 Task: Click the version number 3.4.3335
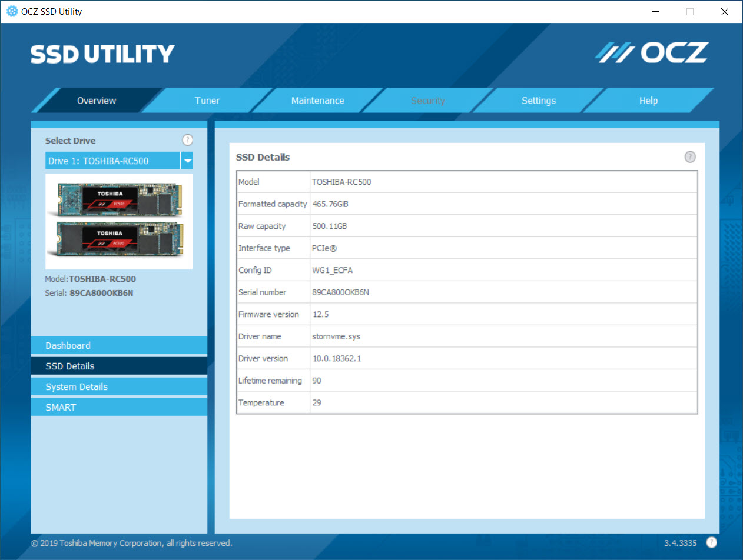tap(681, 543)
